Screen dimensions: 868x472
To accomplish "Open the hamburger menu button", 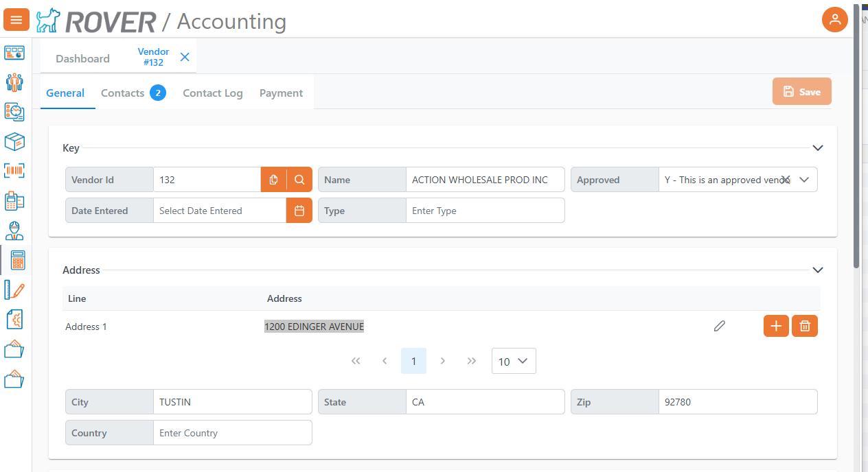I will 16,20.
